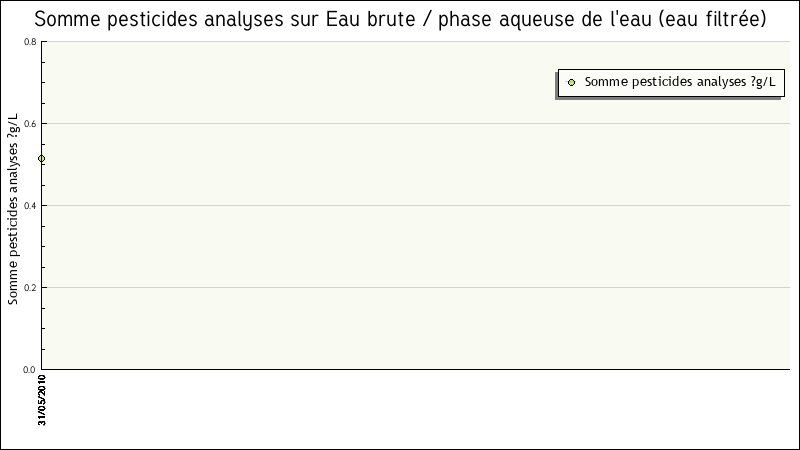Screen dimensions: 800x450
Task: Click "(eau filtrée)" in the chart title
Action: (x=706, y=19)
